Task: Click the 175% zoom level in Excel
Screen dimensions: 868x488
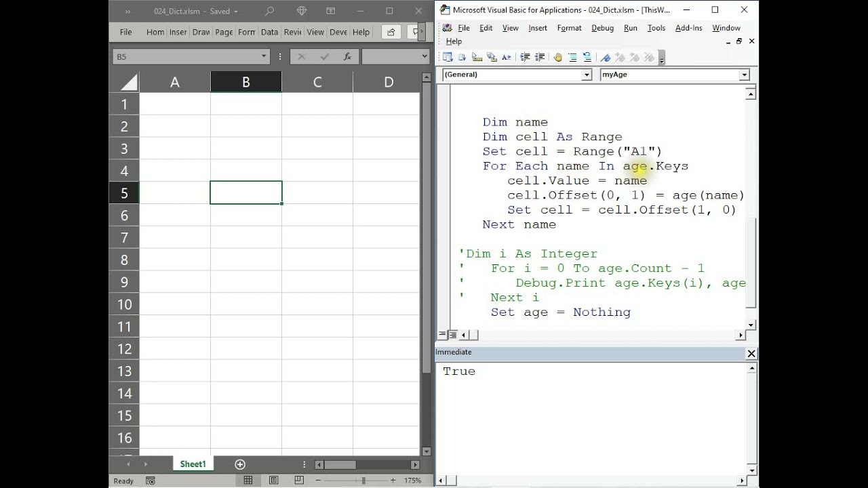Action: pyautogui.click(x=412, y=481)
